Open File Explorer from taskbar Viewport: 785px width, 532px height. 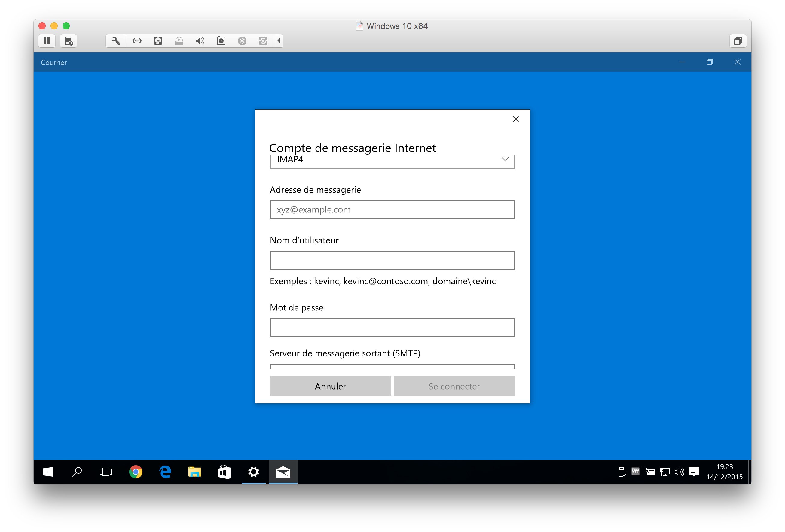pyautogui.click(x=194, y=472)
